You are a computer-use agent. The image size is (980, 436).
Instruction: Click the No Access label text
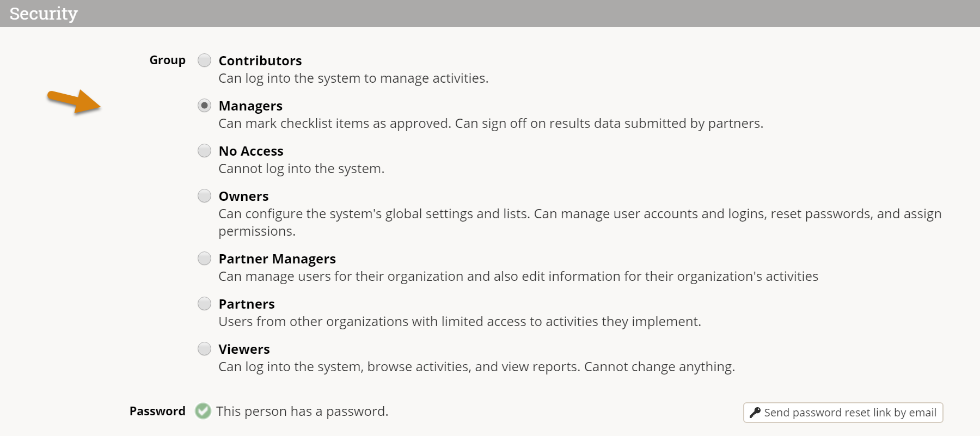pos(251,151)
